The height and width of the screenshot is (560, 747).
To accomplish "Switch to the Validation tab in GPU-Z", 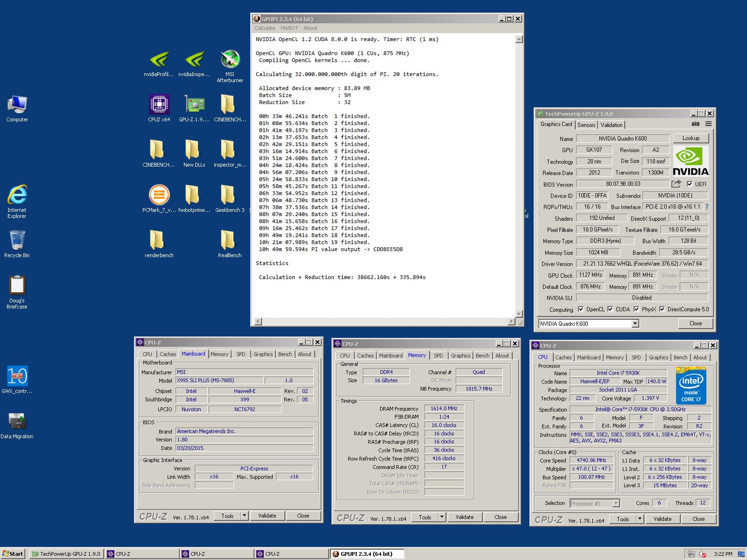I will 611,125.
